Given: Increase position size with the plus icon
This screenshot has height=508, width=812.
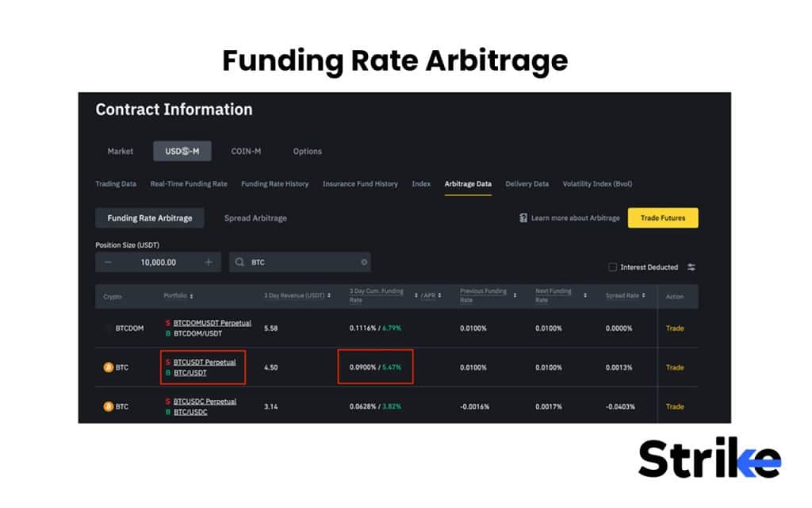Looking at the screenshot, I should 209,261.
